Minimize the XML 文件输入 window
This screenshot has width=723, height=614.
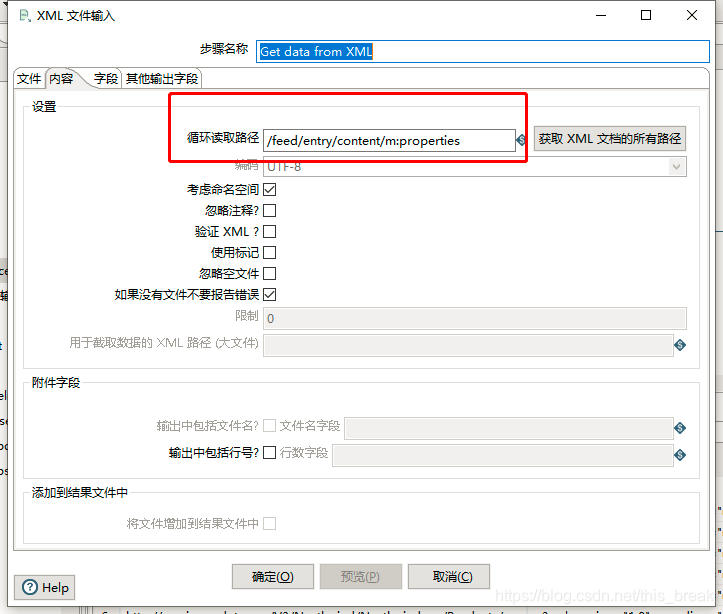pos(601,15)
